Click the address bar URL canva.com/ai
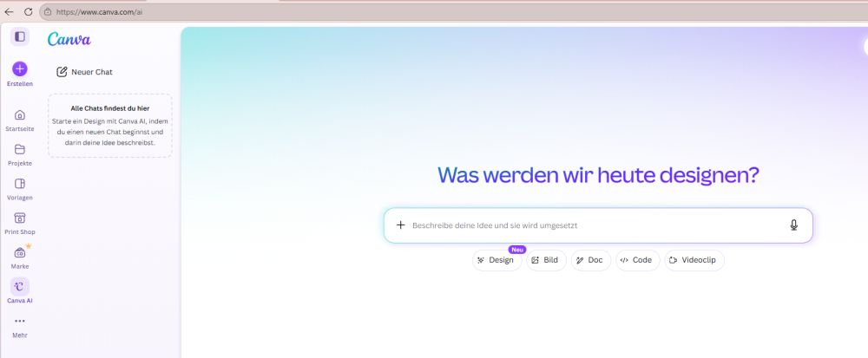Screen dimensions: 868x358 (x=99, y=11)
